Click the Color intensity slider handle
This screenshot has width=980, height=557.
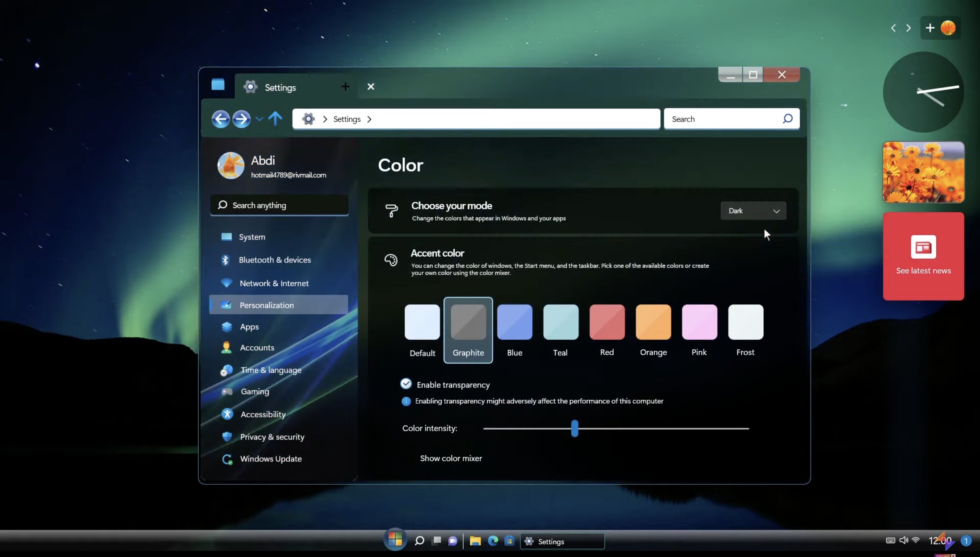tap(574, 428)
